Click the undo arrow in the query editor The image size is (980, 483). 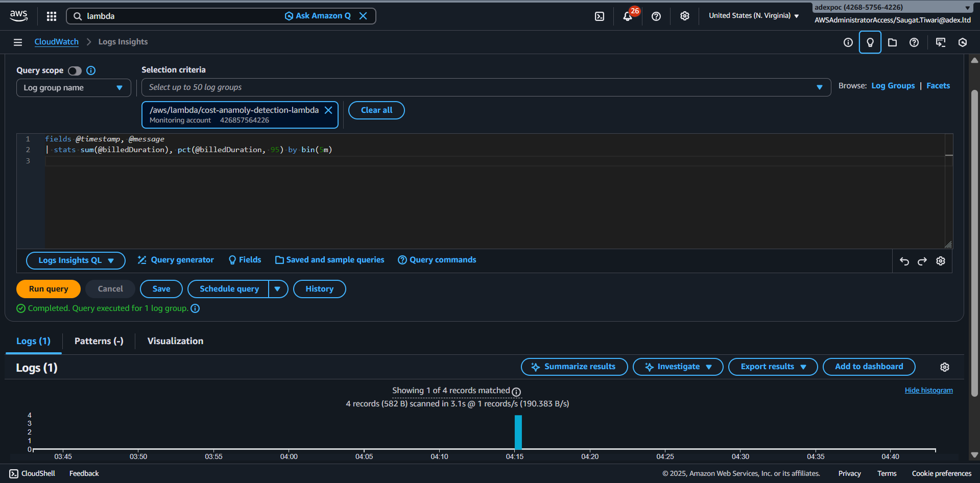pos(904,261)
